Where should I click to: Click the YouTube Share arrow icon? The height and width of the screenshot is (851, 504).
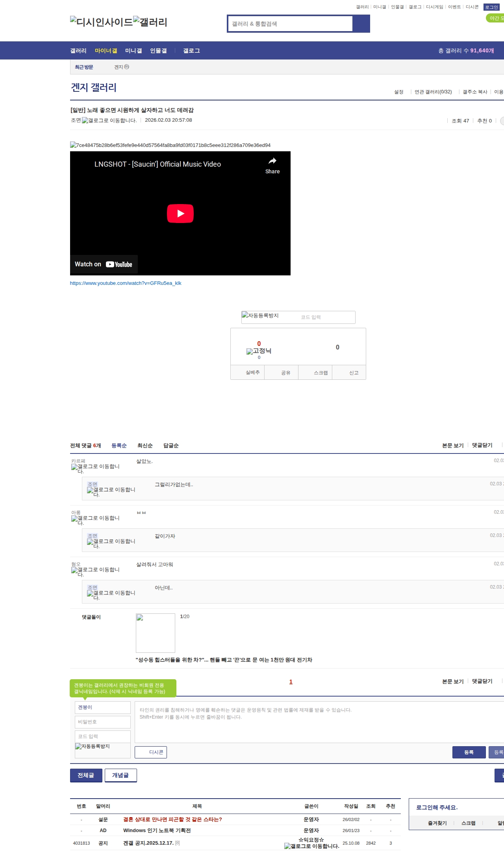tap(272, 161)
